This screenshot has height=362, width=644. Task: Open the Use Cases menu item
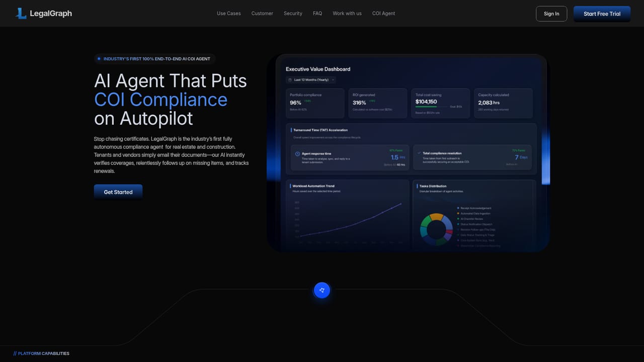pyautogui.click(x=229, y=14)
